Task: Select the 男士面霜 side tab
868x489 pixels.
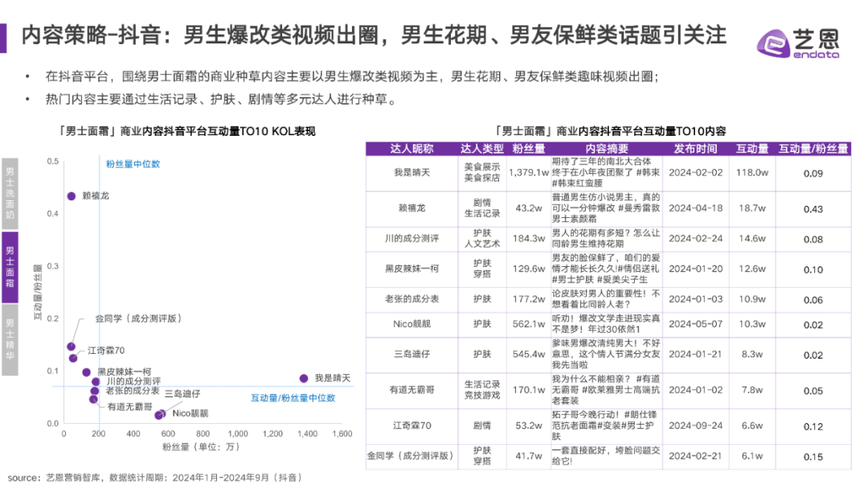Action: point(10,267)
